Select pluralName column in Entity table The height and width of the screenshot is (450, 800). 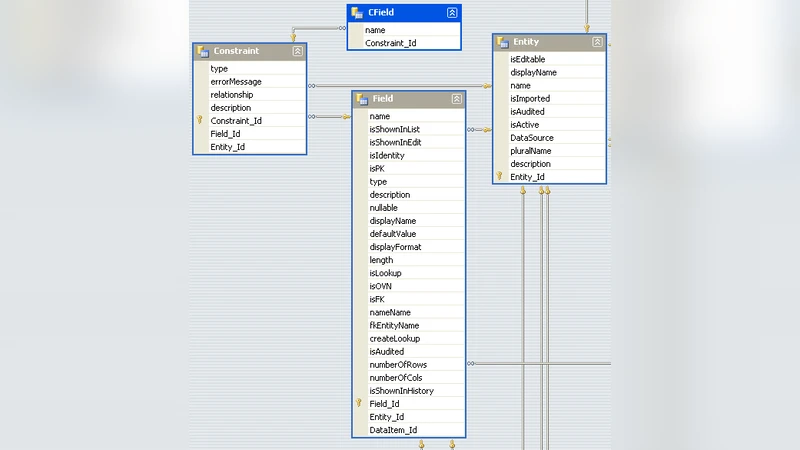click(531, 151)
